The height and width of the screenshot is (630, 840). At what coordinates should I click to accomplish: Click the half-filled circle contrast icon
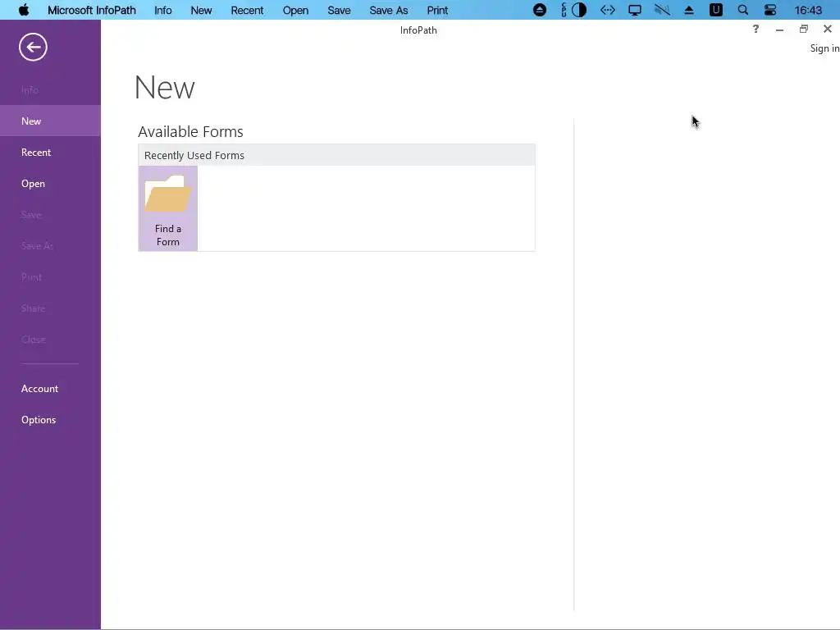(579, 10)
